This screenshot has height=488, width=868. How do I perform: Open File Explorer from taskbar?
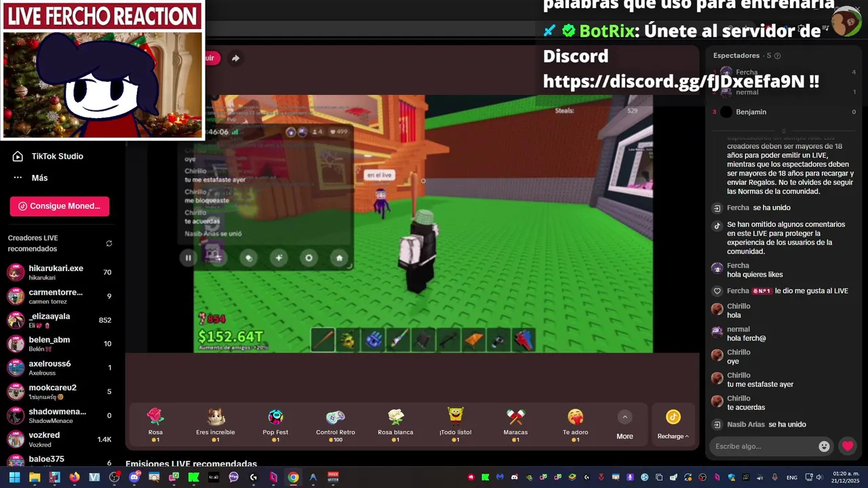point(35,477)
